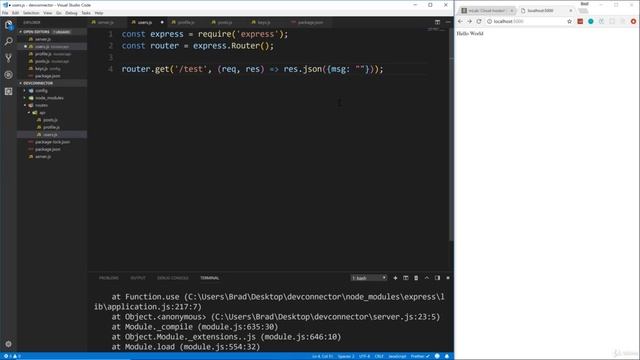Click the red browser extension icon
Viewport: 640px width, 360px height.
pos(580,21)
